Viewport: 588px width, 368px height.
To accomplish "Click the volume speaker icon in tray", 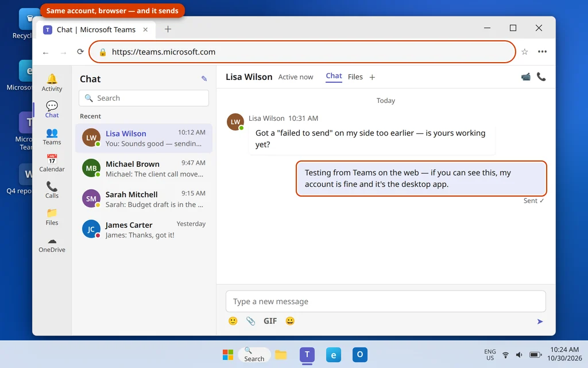I will click(519, 355).
